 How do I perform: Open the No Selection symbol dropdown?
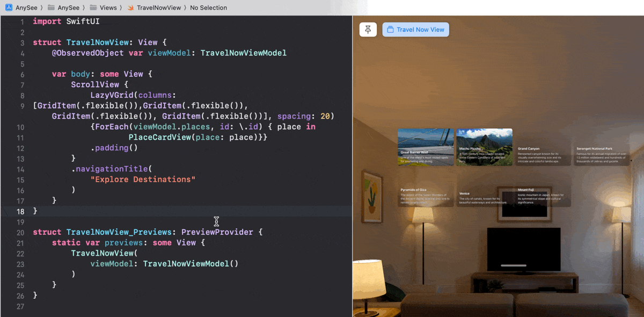pos(208,8)
